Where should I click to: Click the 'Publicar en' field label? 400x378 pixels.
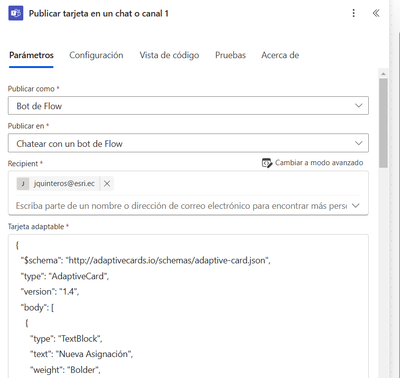pos(26,126)
